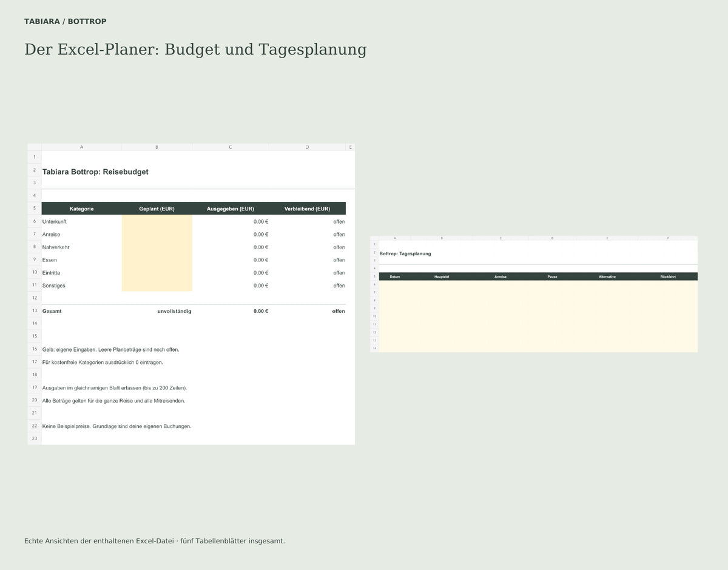The image size is (728, 570).
Task: Click the 'Alternative' header in Tagesplanung sheet
Action: (x=607, y=277)
